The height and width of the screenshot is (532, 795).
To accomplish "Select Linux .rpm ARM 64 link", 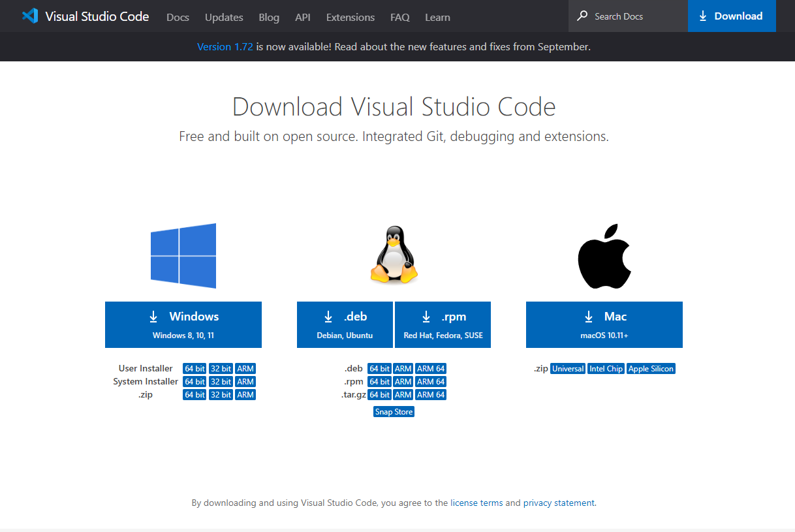I will point(431,382).
